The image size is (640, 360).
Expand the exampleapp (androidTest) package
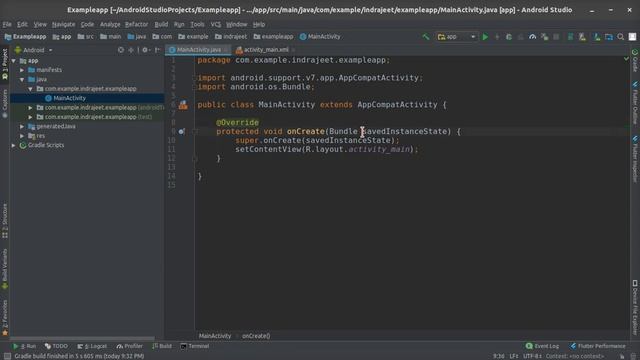[30, 108]
